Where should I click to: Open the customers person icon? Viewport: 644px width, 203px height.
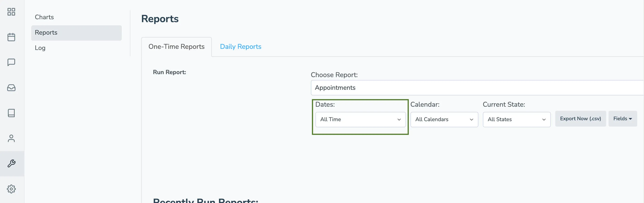coord(11,138)
